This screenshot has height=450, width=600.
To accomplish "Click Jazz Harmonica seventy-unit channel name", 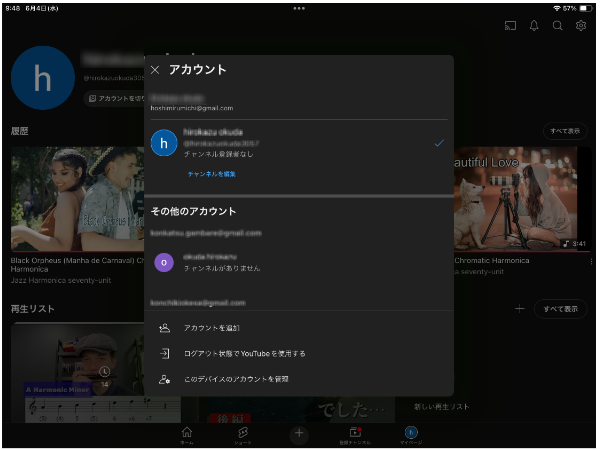I will (x=61, y=280).
